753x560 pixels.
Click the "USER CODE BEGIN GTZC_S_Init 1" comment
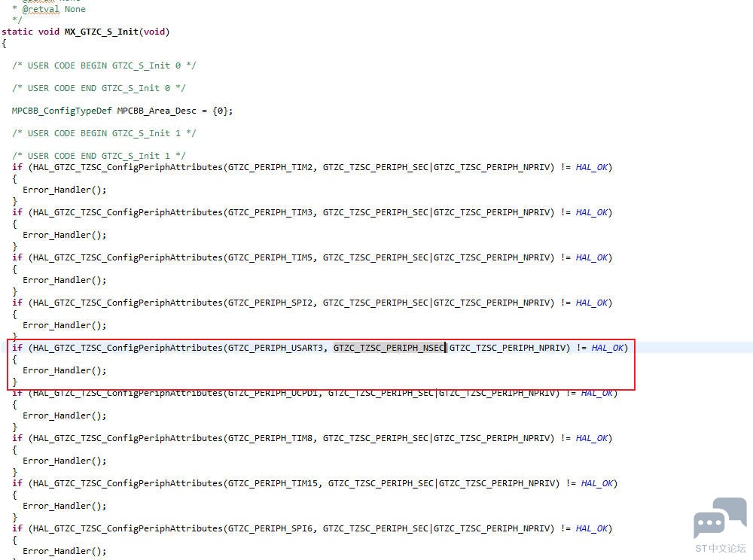pos(104,133)
